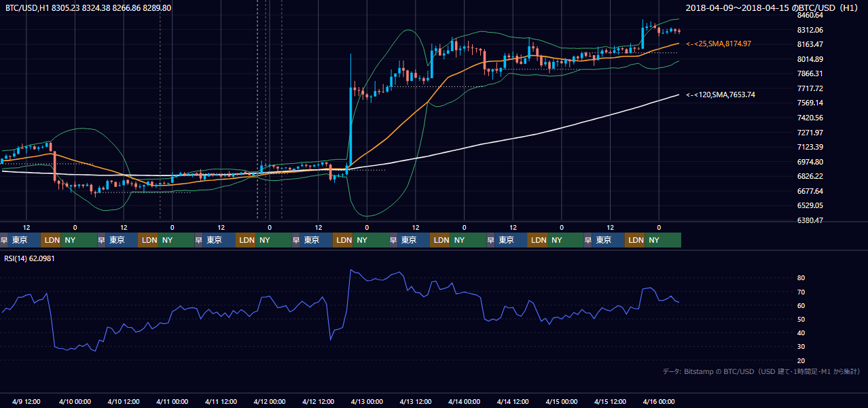The width and height of the screenshot is (868, 408).
Task: Click RSI axis level 20
Action: pyautogui.click(x=801, y=360)
